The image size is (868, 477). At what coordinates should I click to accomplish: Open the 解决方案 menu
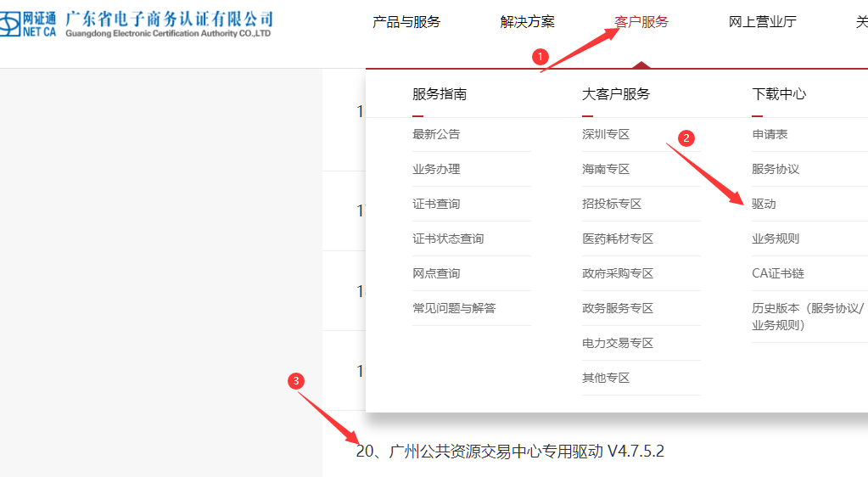[527, 22]
